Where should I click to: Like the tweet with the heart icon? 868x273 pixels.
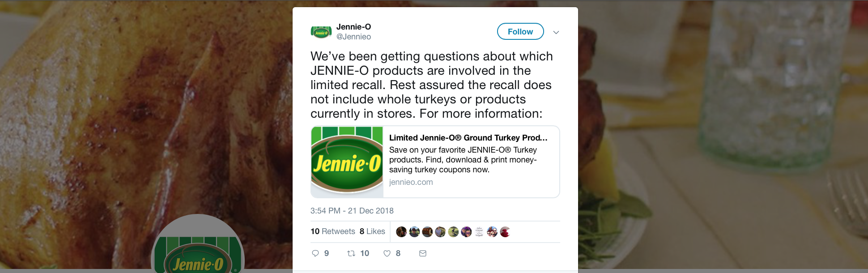coord(387,253)
